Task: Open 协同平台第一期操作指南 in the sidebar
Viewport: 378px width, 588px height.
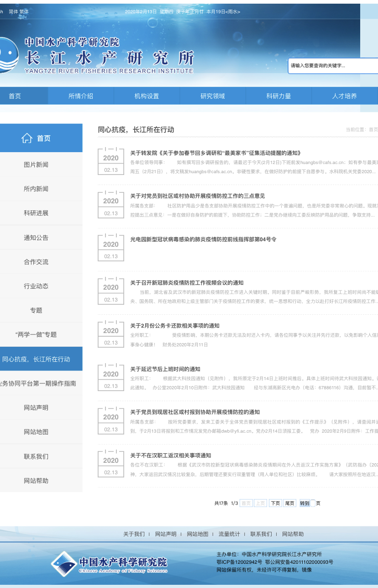Action: tap(41, 383)
